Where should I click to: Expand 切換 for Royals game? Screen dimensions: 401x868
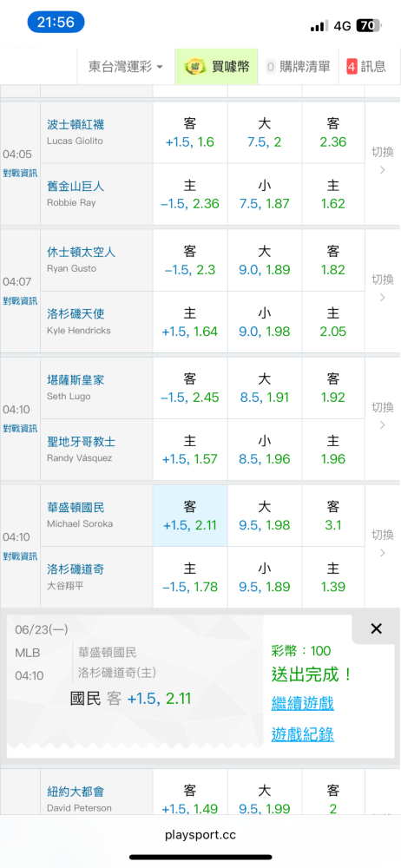382,415
